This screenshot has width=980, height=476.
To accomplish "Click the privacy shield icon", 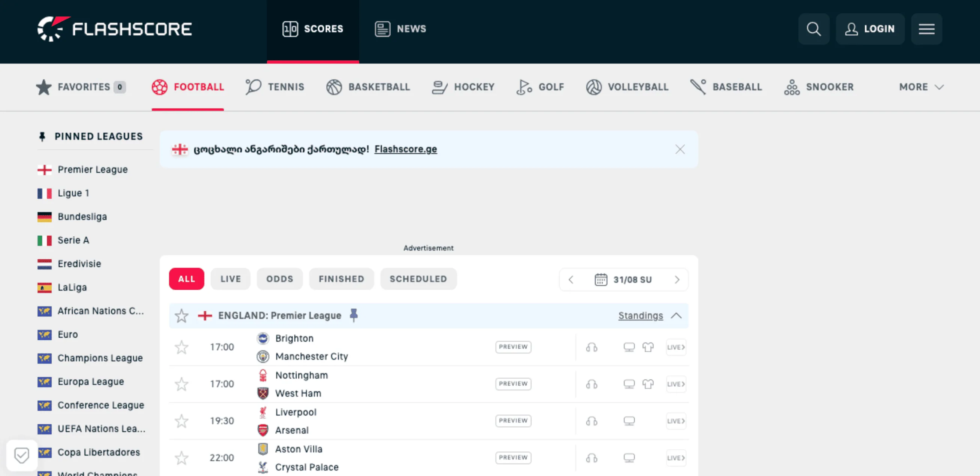I will (22, 455).
